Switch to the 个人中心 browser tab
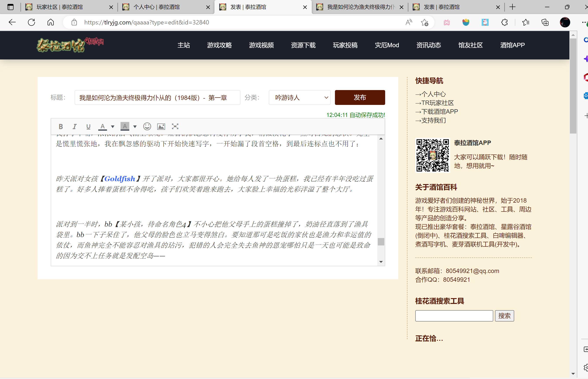 tap(157, 7)
